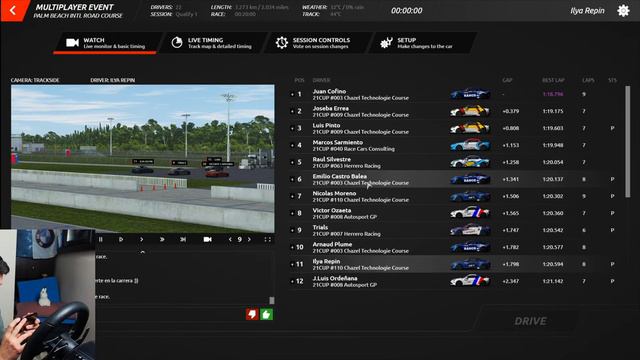Click the DRIVE button

pos(530,321)
